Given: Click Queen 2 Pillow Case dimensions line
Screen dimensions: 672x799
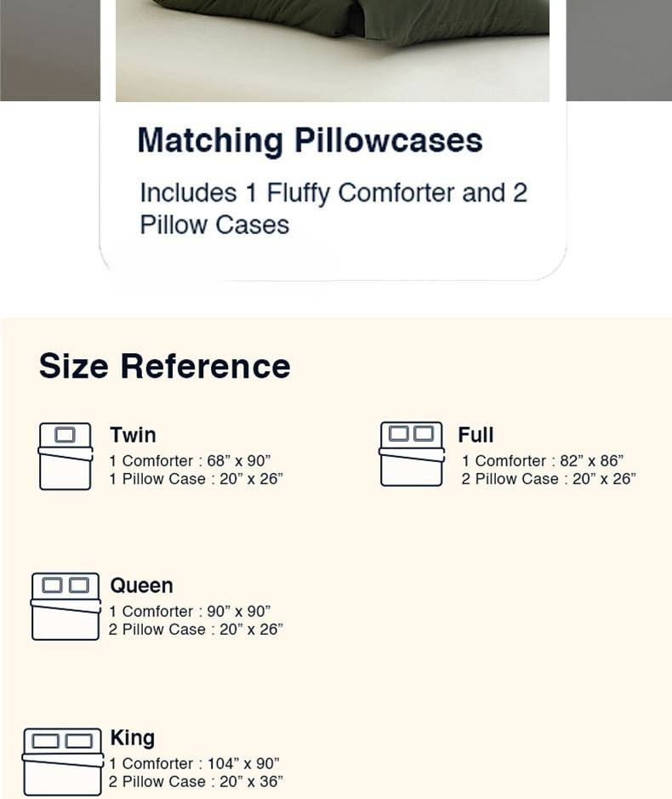Looking at the screenshot, I should (x=196, y=629).
